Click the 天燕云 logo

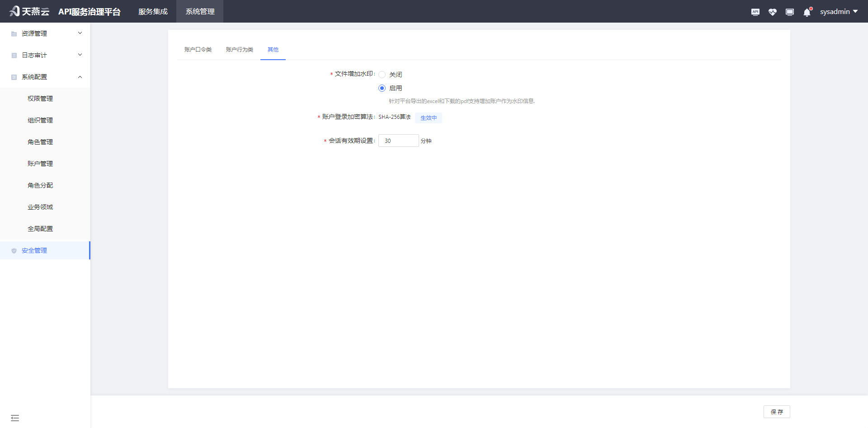[29, 11]
